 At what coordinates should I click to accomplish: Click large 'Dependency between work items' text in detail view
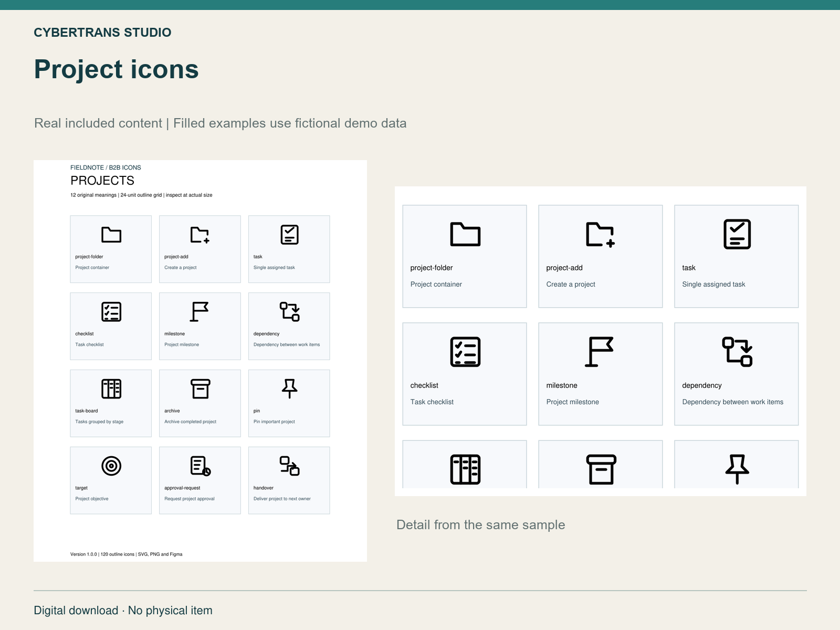click(x=733, y=402)
